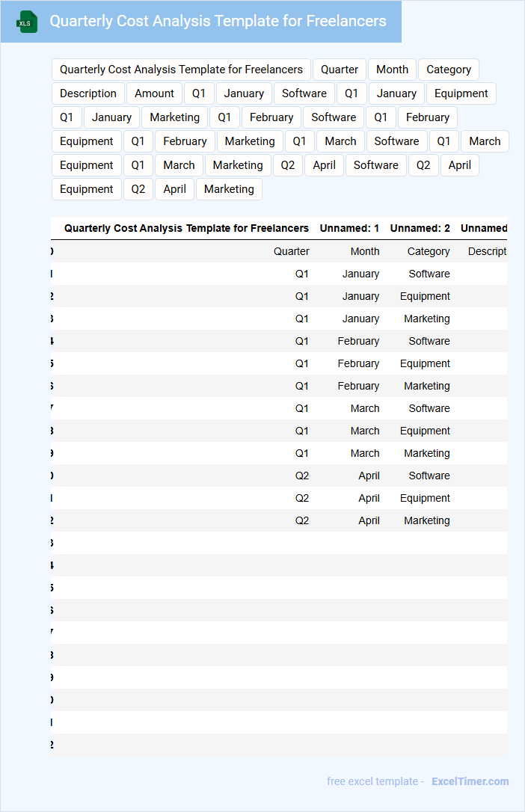Click 'Marketing' in the Q2 April table row
The height and width of the screenshot is (812, 525).
(x=427, y=520)
